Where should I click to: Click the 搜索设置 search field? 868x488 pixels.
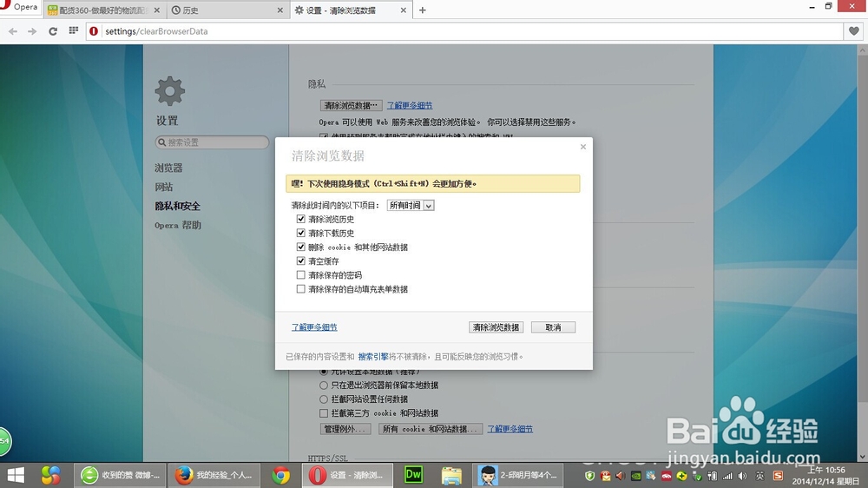click(212, 142)
